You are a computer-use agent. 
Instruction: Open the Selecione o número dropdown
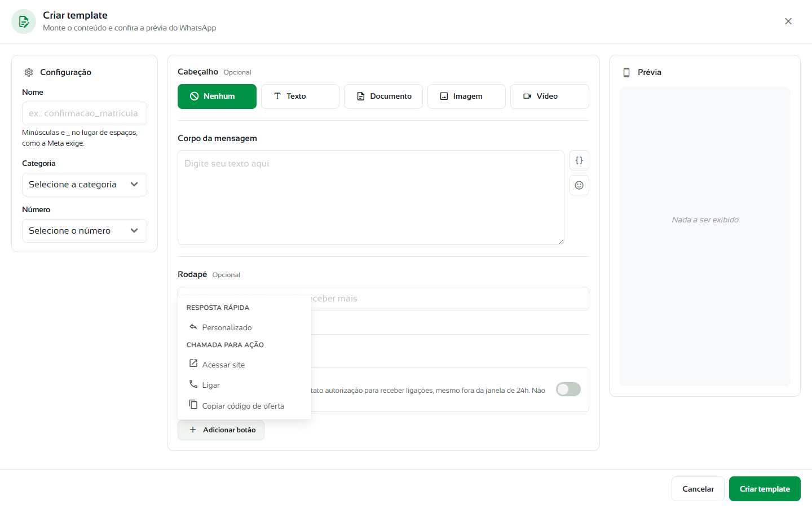click(x=85, y=231)
